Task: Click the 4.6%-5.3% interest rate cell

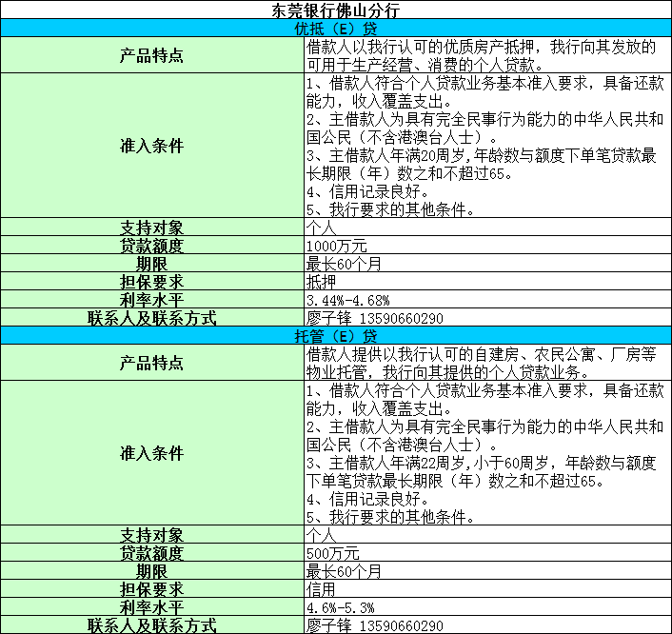Action: click(487, 606)
